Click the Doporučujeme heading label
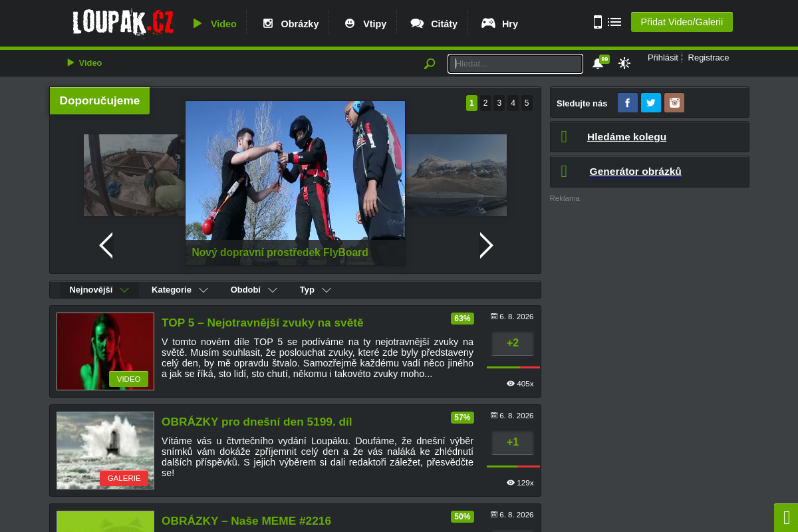 pos(100,101)
